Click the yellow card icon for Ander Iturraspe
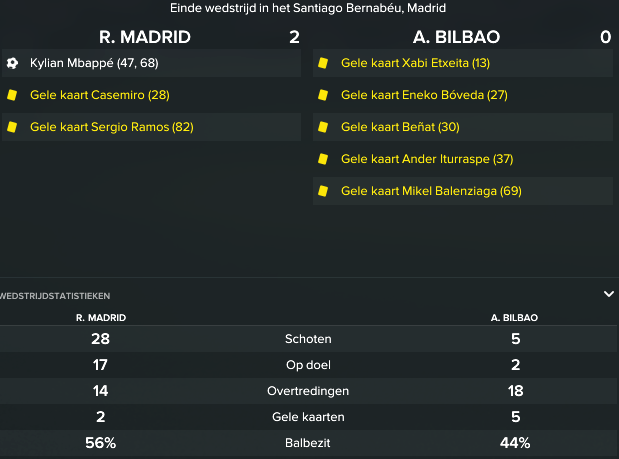The image size is (619, 459). coord(323,159)
